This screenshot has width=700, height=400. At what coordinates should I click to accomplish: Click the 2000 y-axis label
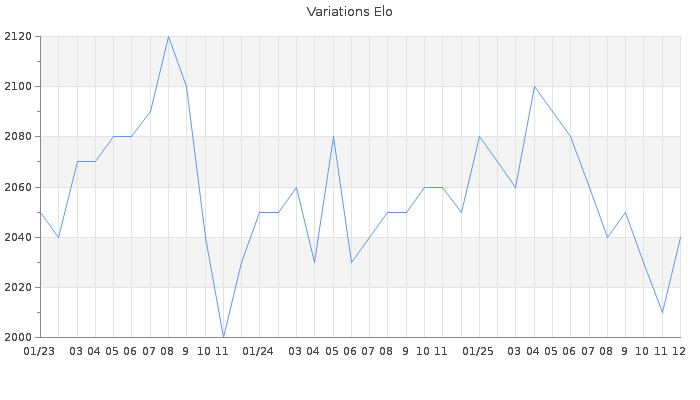17,337
